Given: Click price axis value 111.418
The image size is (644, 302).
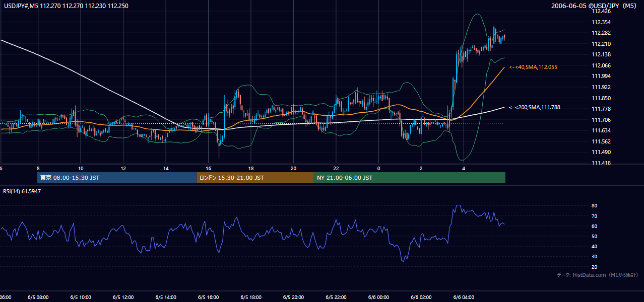Looking at the screenshot, I should coord(601,163).
